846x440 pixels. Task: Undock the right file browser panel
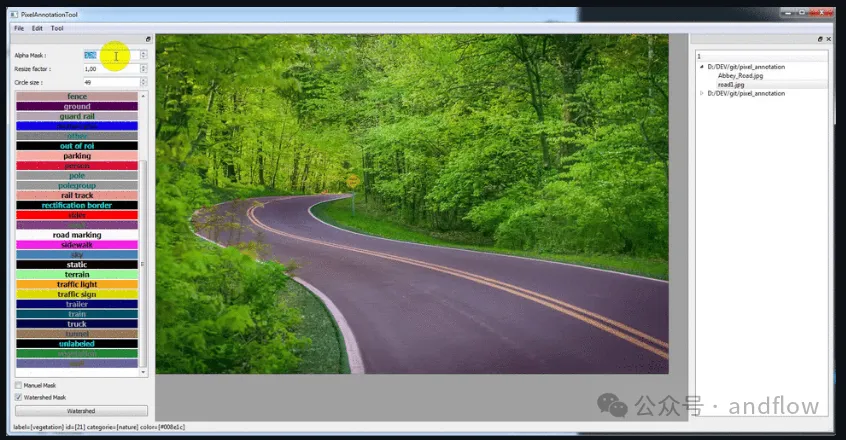820,39
